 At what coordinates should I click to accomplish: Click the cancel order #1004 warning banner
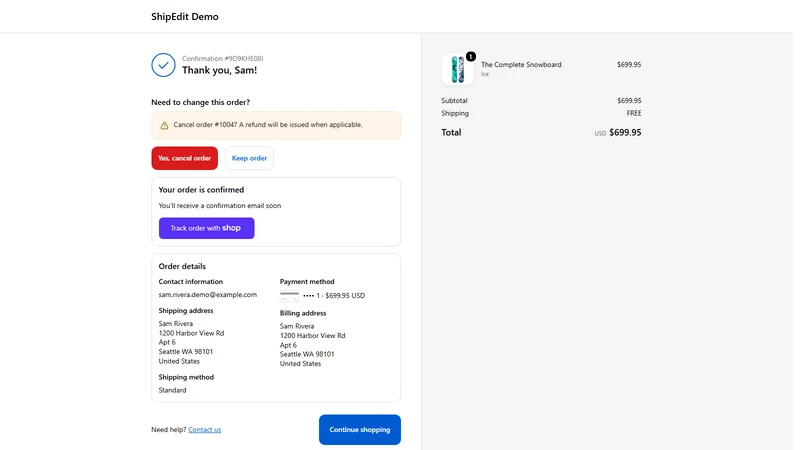pyautogui.click(x=276, y=126)
